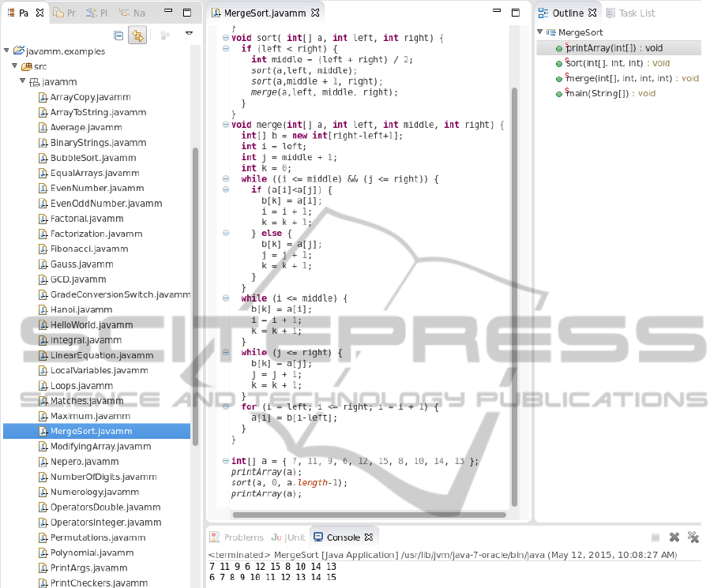This screenshot has width=721, height=588.
Task: Open the Package Explorer view menu arrow
Action: coord(189,34)
